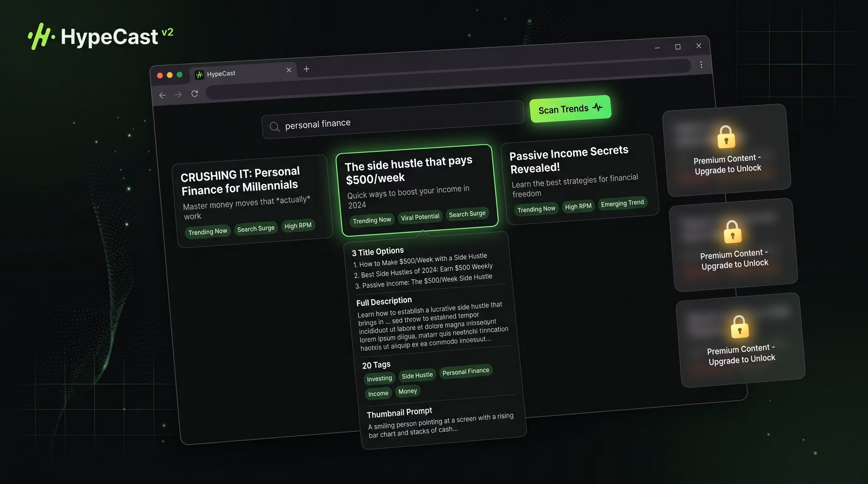Click the Master money moves subtitle text
Screen dimensions: 868x484
(247, 208)
